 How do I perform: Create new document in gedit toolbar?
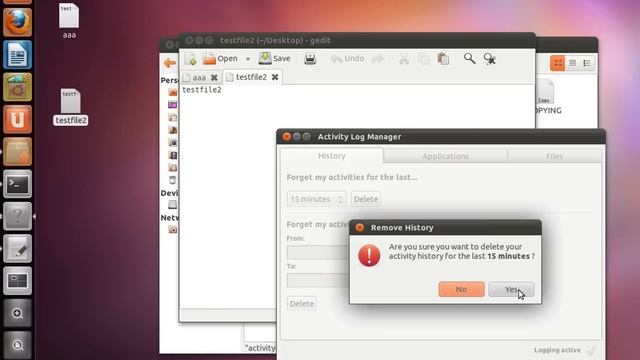point(191,59)
